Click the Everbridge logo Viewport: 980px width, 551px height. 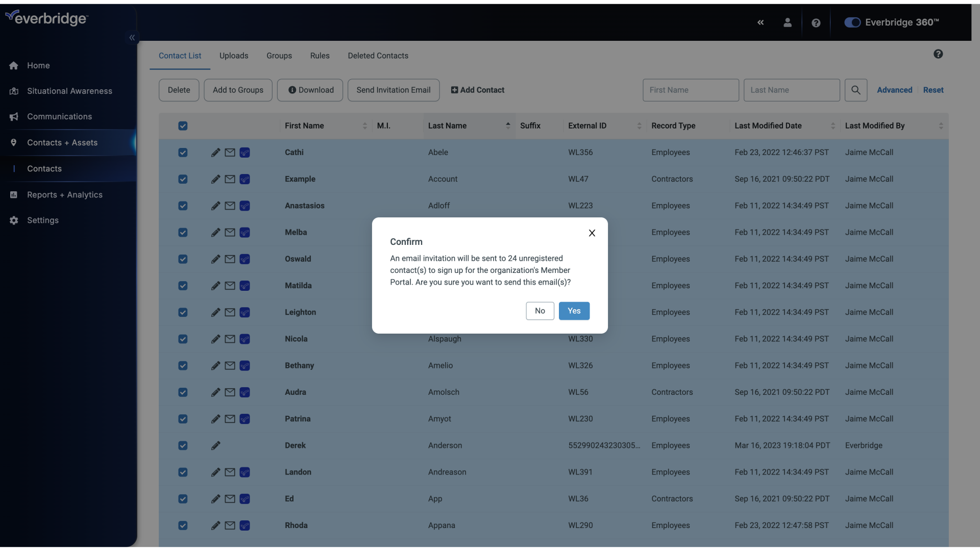pos(47,18)
